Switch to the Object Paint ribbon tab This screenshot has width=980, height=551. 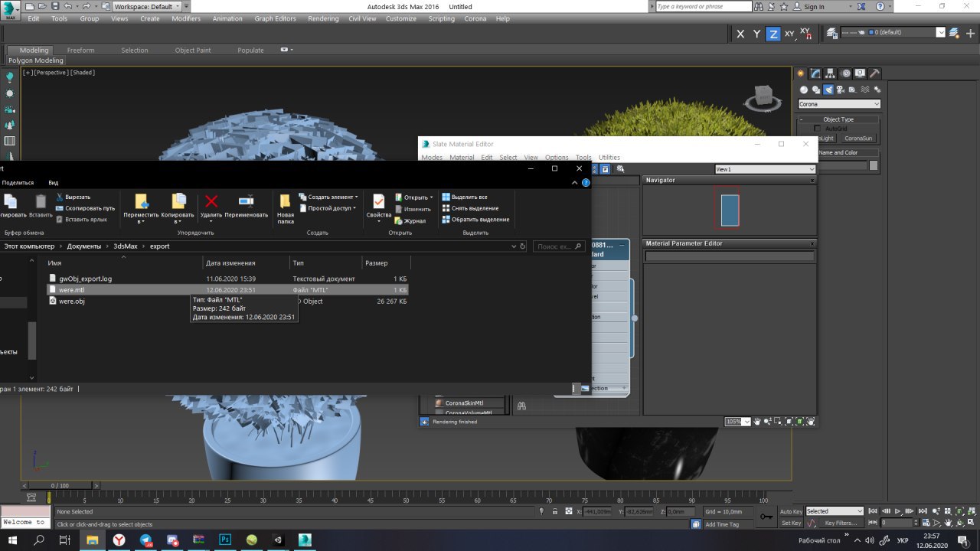tap(193, 51)
